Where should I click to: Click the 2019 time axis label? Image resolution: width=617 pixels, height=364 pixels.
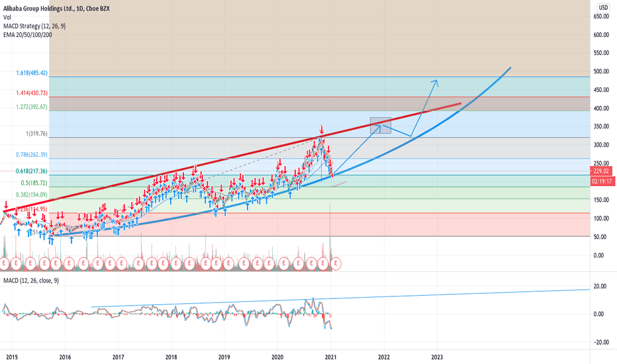224,357
